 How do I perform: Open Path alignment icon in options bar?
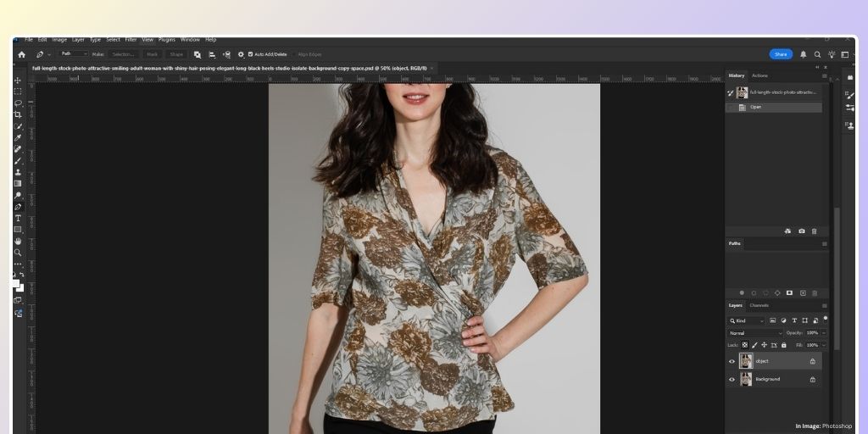tap(212, 54)
